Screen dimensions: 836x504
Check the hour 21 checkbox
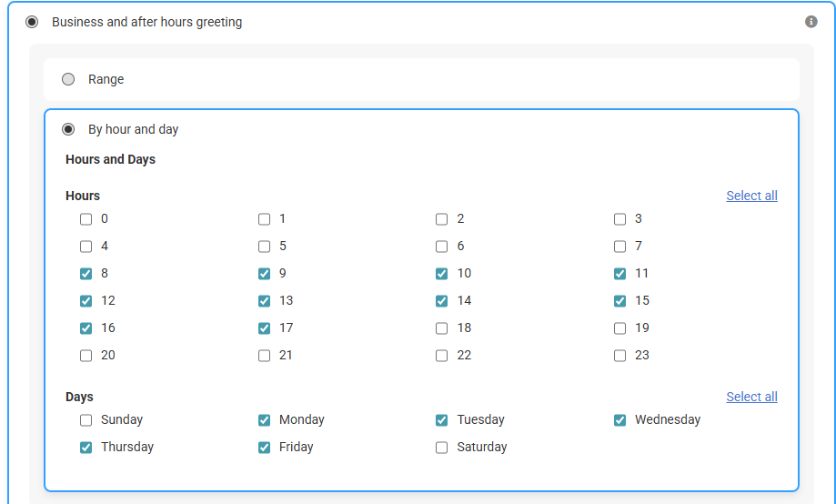(x=264, y=356)
